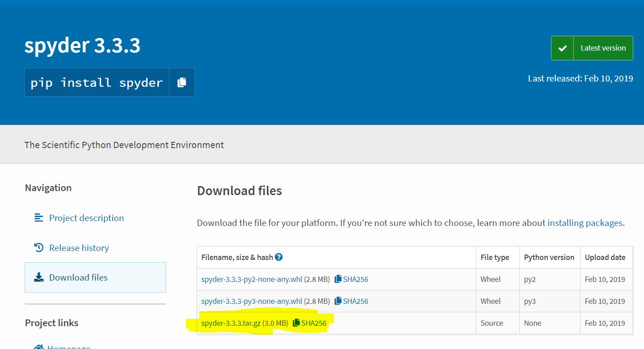
Task: Click the copy icon in the py2 wheel row
Action: (x=338, y=279)
